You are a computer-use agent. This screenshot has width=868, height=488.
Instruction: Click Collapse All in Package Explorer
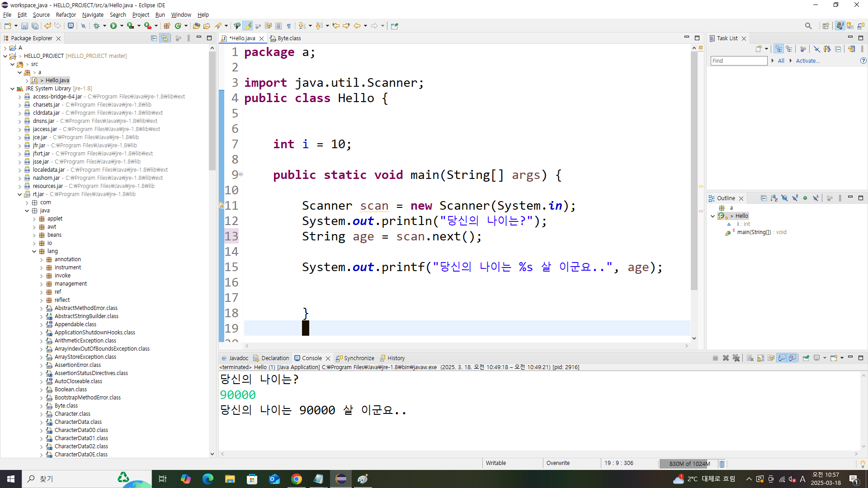[154, 38]
